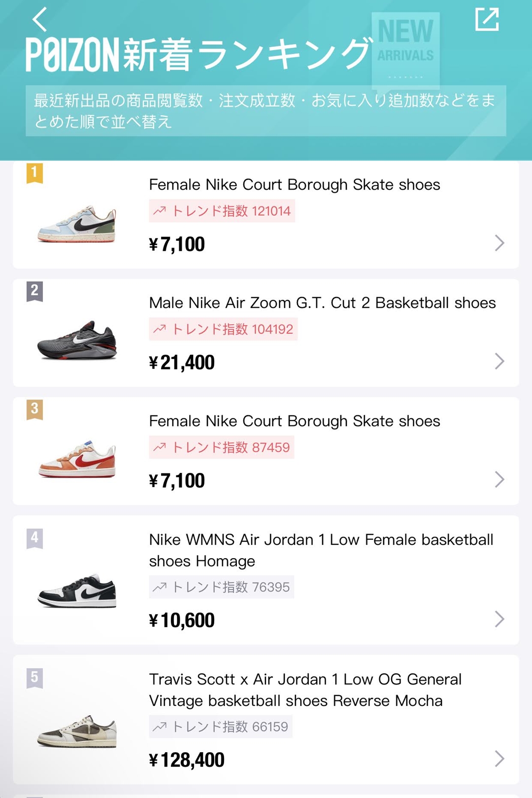Image resolution: width=532 pixels, height=798 pixels.
Task: Tap the rank 4 badge
Action: pos(34,538)
